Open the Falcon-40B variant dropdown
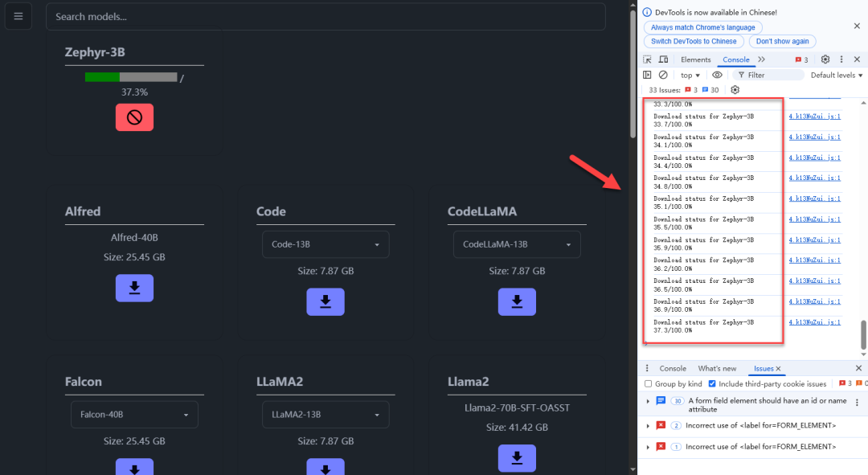Screen dimensions: 868x475 coord(134,415)
